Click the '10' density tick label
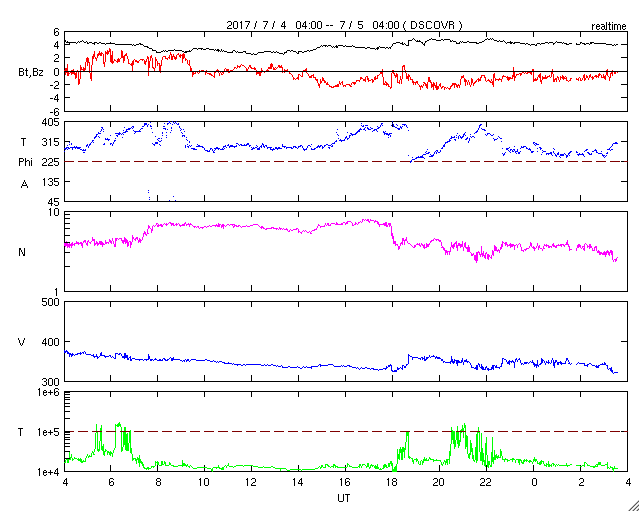 (x=54, y=212)
